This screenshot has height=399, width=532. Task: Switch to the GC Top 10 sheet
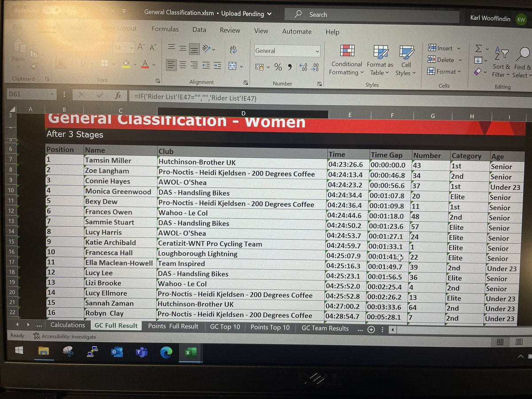[x=225, y=327]
